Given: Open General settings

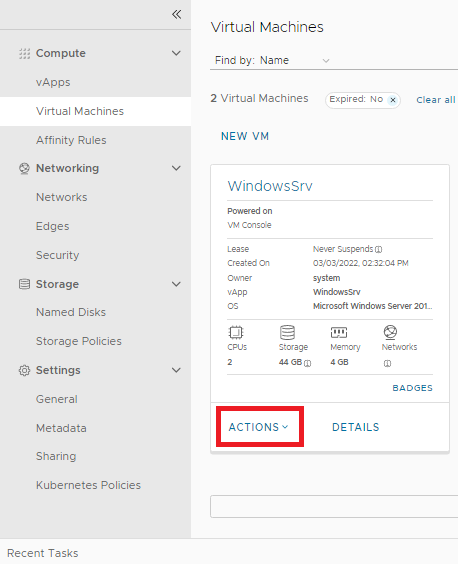Looking at the screenshot, I should point(57,399).
